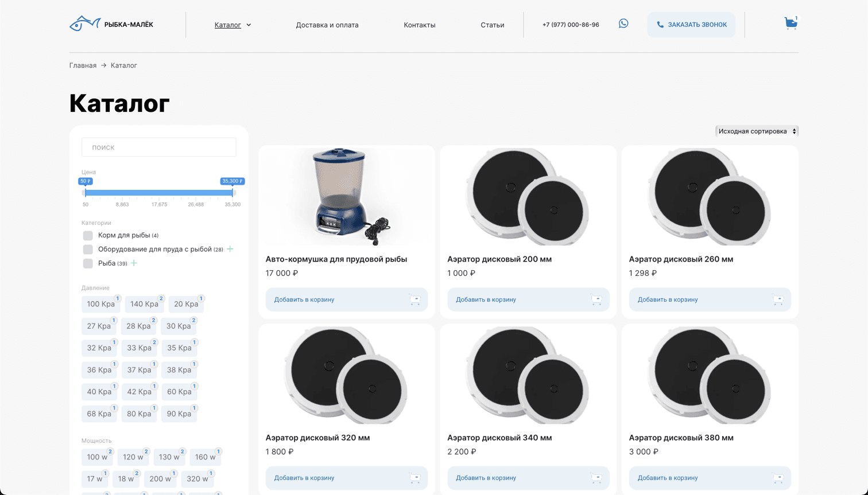Open Авто-кормушка product image
Viewport: 868px width, 495px height.
click(x=347, y=197)
